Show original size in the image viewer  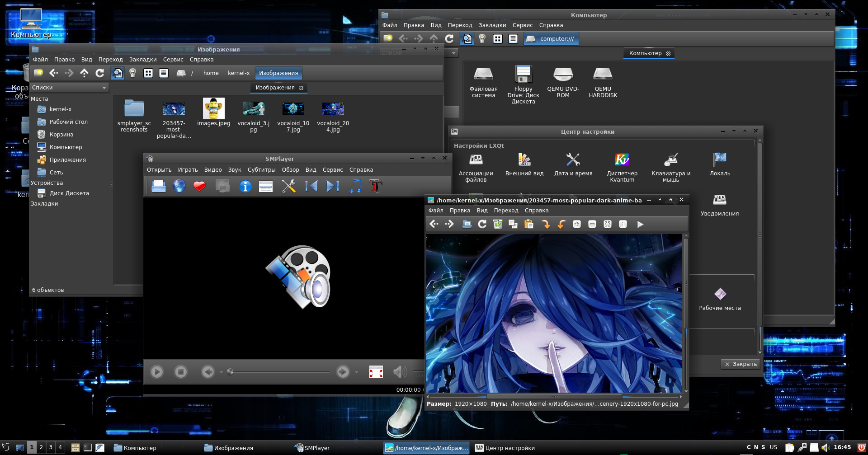coord(623,224)
